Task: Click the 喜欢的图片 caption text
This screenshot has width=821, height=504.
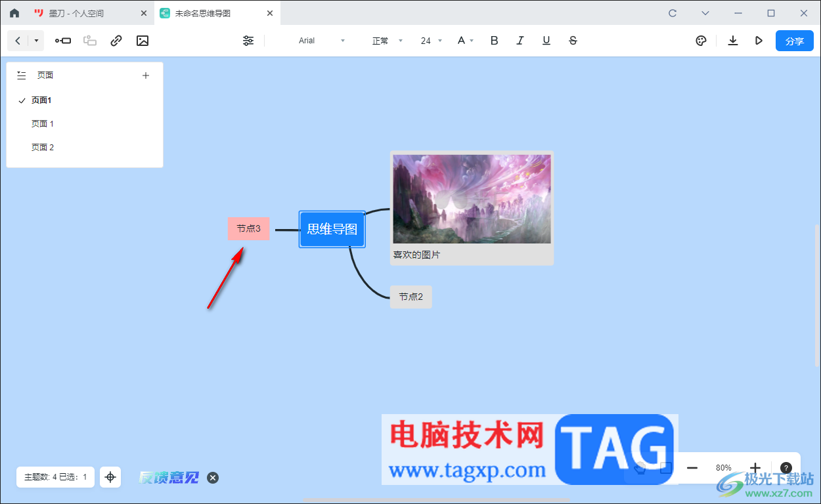Action: pos(416,255)
